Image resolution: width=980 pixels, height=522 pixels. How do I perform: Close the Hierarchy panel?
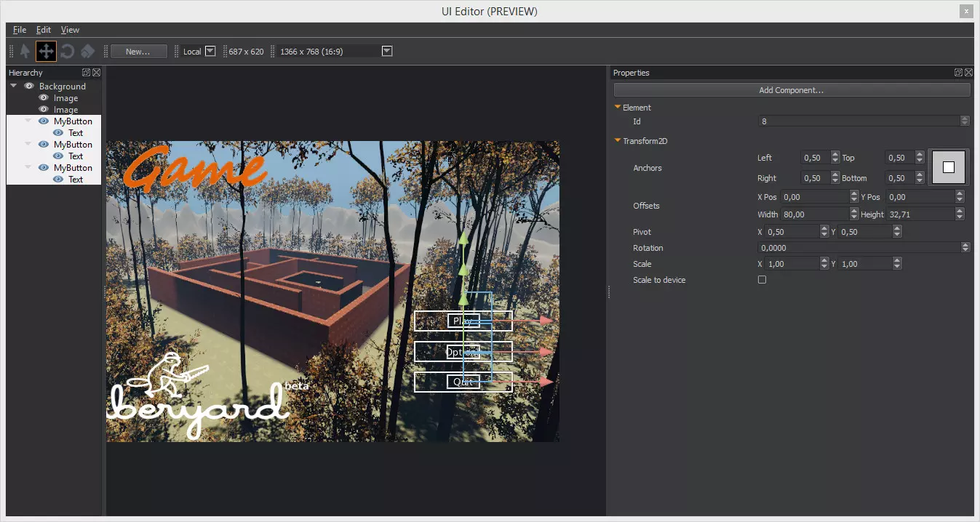point(96,73)
